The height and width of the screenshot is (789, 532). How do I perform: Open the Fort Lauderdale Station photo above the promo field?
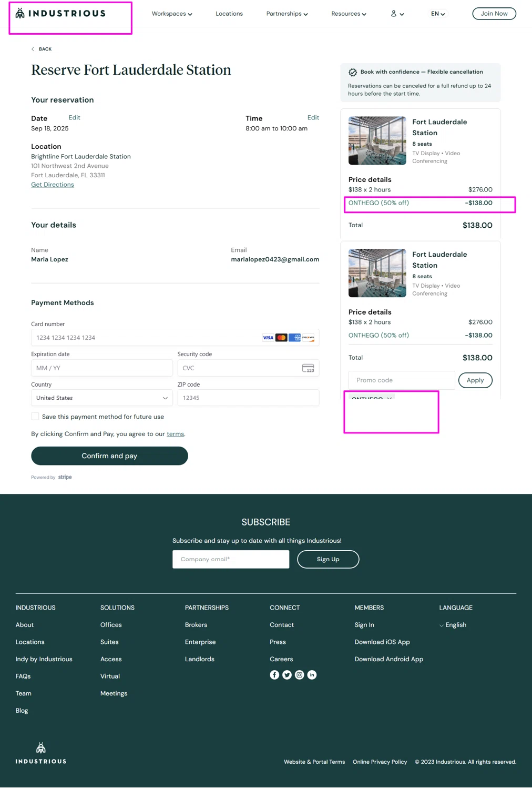pyautogui.click(x=377, y=273)
